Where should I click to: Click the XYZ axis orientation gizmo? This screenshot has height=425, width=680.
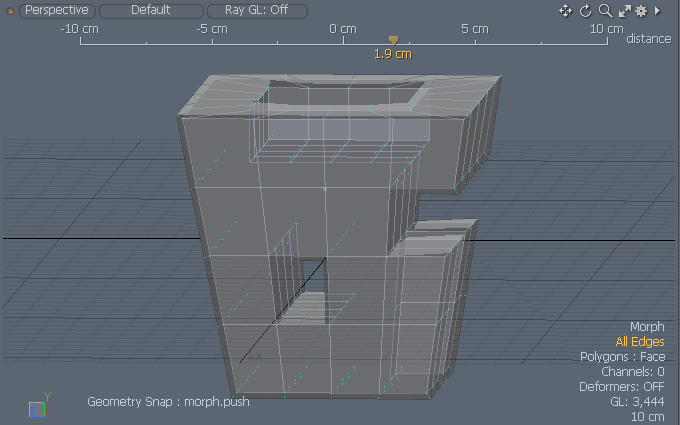point(40,405)
